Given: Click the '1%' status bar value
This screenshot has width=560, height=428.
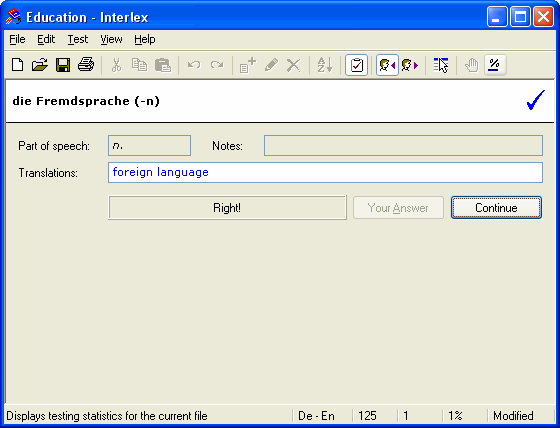Looking at the screenshot, I should (x=455, y=416).
